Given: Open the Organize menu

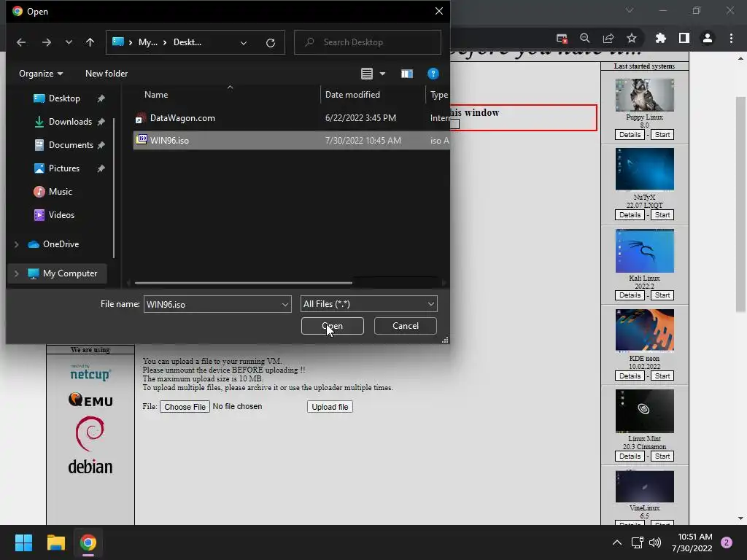Looking at the screenshot, I should 41,74.
